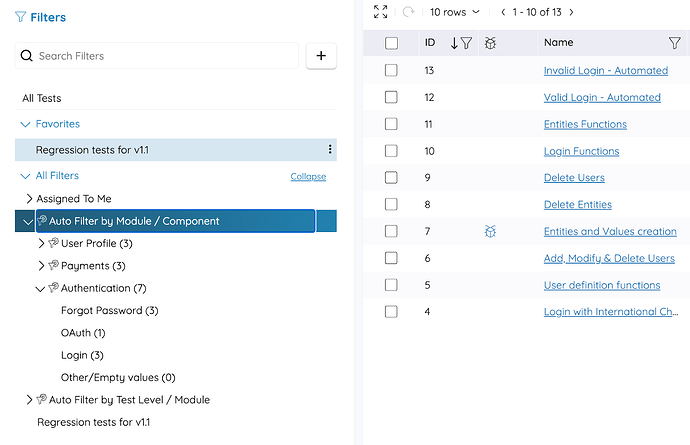Expand the User Profile (3) node
Image resolution: width=690 pixels, height=445 pixels.
41,243
